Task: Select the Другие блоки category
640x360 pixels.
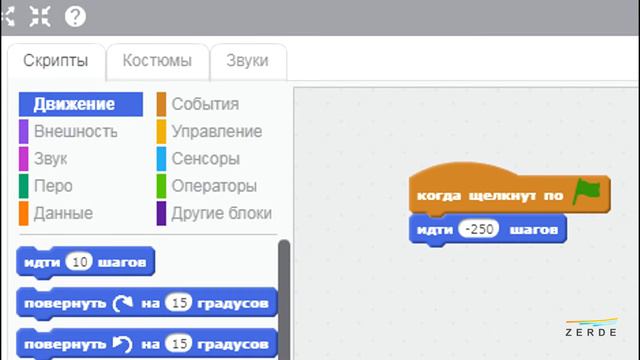Action: 215,213
